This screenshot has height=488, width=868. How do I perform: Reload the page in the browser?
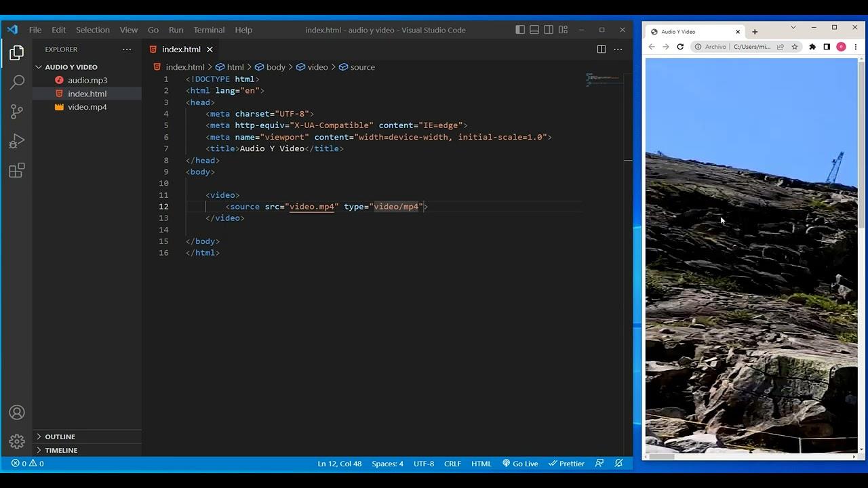point(680,47)
